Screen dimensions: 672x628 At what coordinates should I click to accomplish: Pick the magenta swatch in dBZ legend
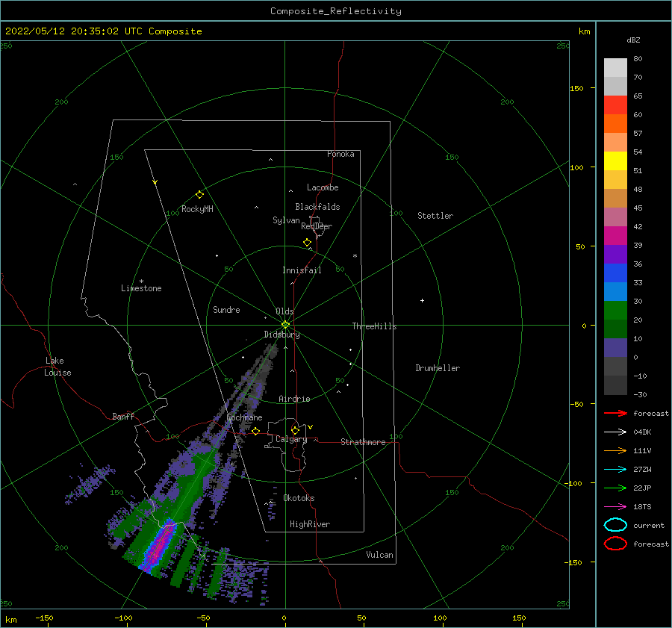(x=615, y=236)
